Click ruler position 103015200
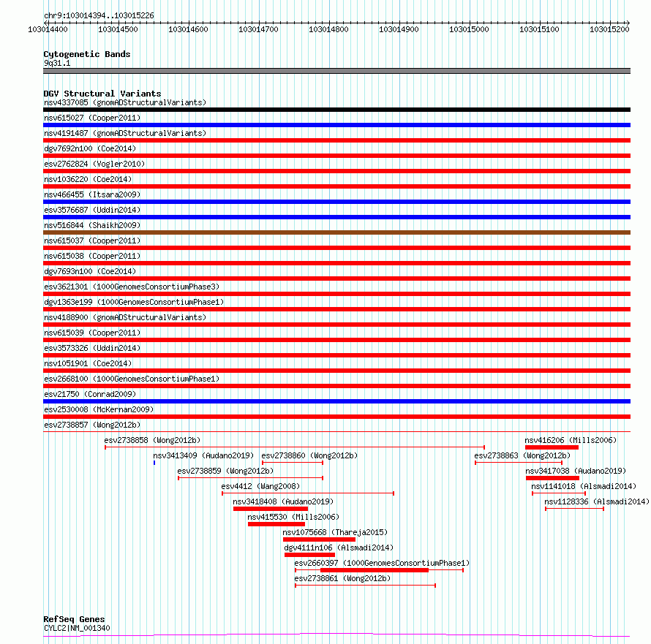Screen dimensions: 651x644 [609, 29]
